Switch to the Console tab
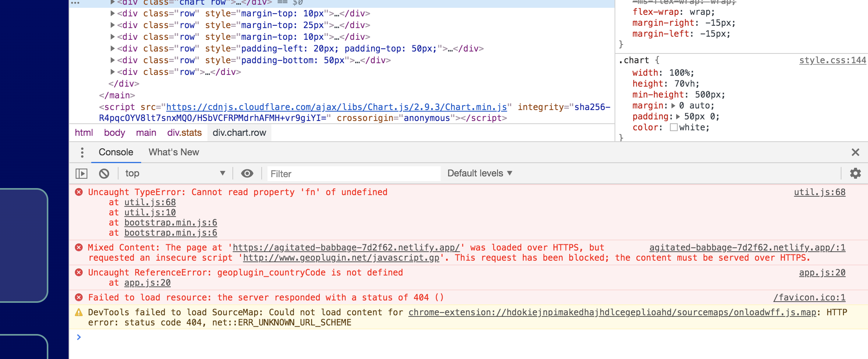This screenshot has height=359, width=868. [x=116, y=152]
